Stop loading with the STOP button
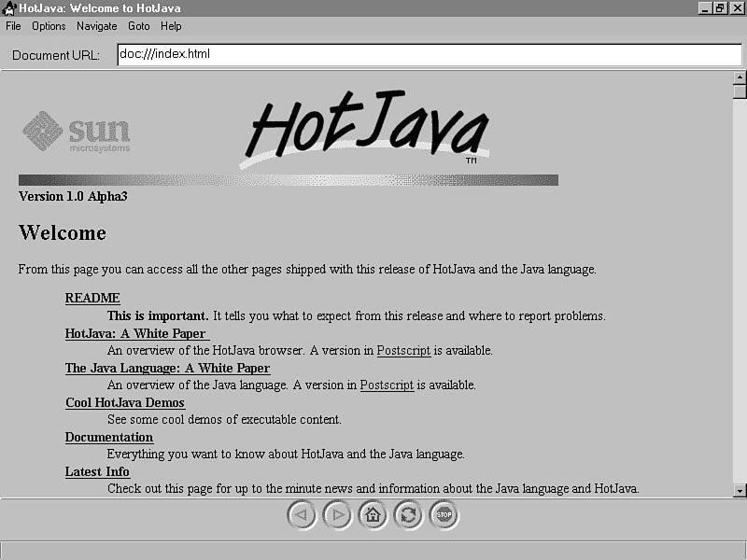Image resolution: width=747 pixels, height=560 pixels. [x=444, y=515]
